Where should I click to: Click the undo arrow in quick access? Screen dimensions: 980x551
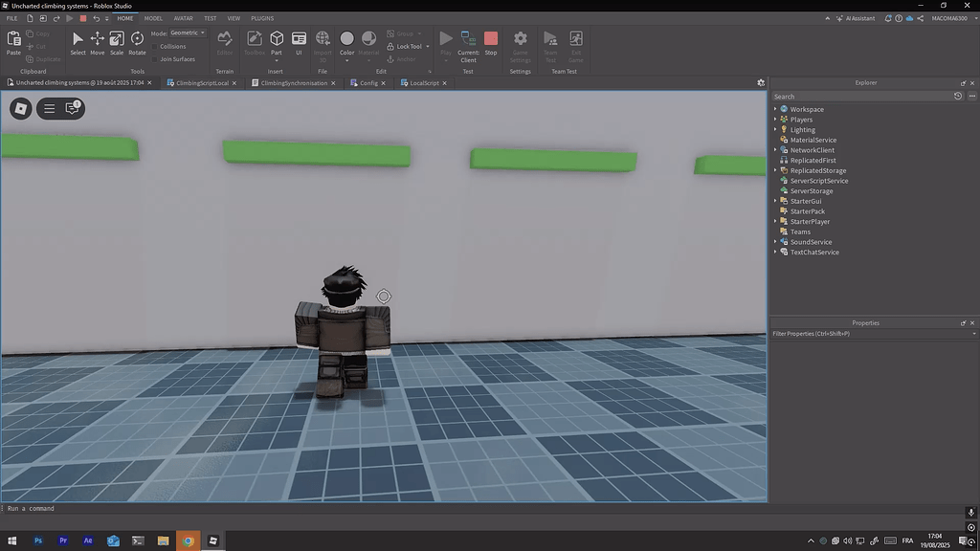click(x=97, y=18)
